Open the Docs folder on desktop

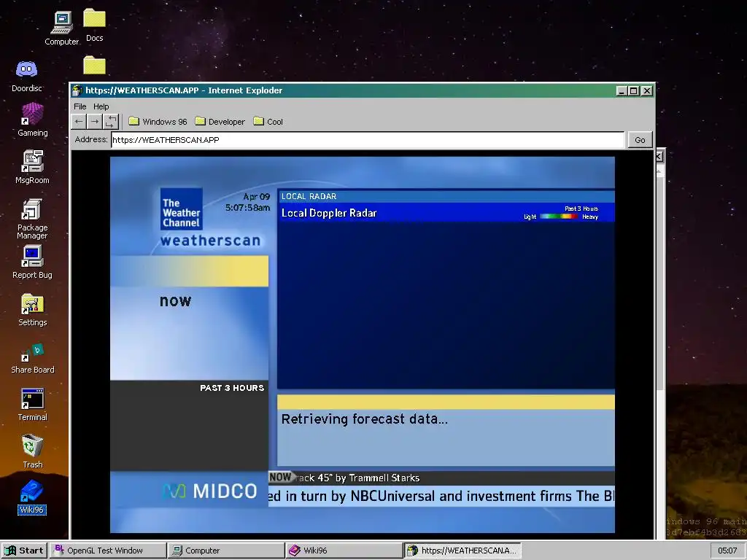pyautogui.click(x=94, y=26)
